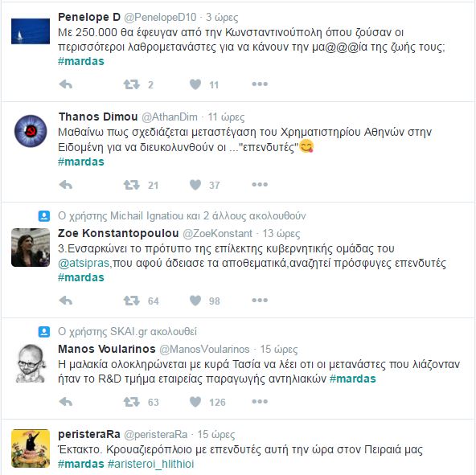Open the @atsipras mention link

point(84,263)
